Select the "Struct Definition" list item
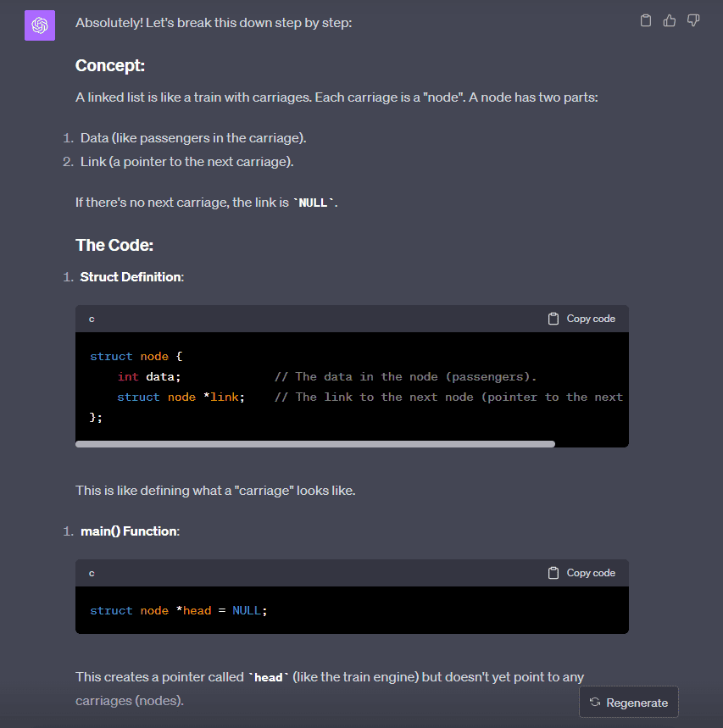Viewport: 723px width, 728px height. point(131,277)
